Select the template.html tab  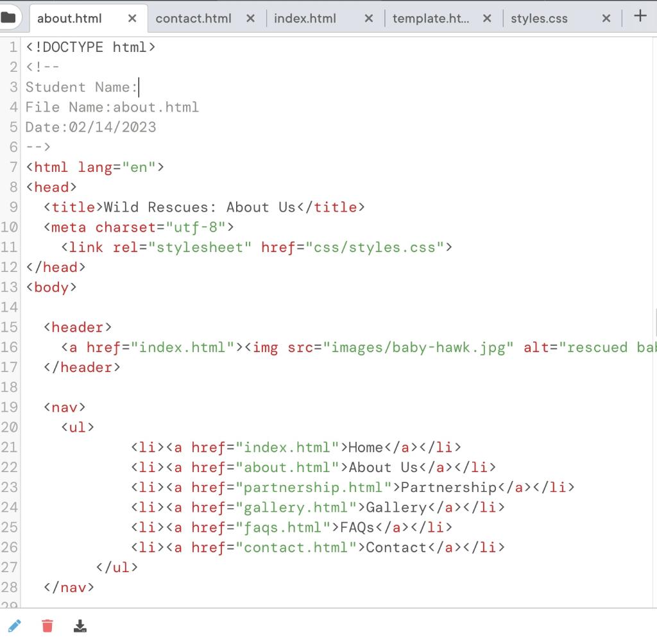(430, 19)
